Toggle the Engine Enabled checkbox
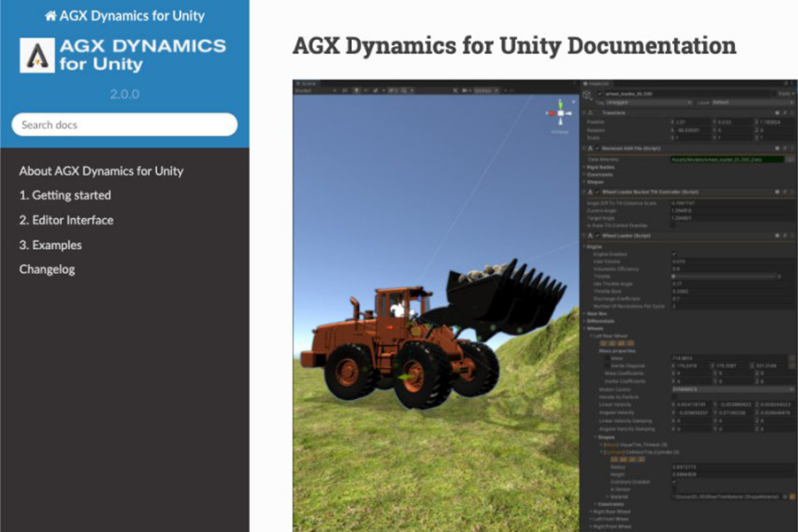This screenshot has width=798, height=532. (674, 254)
